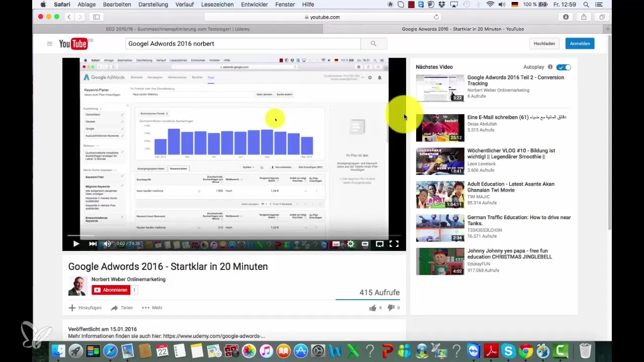The width and height of the screenshot is (644, 362).
Task: Dislike the video with thumbs down
Action: click(x=391, y=308)
